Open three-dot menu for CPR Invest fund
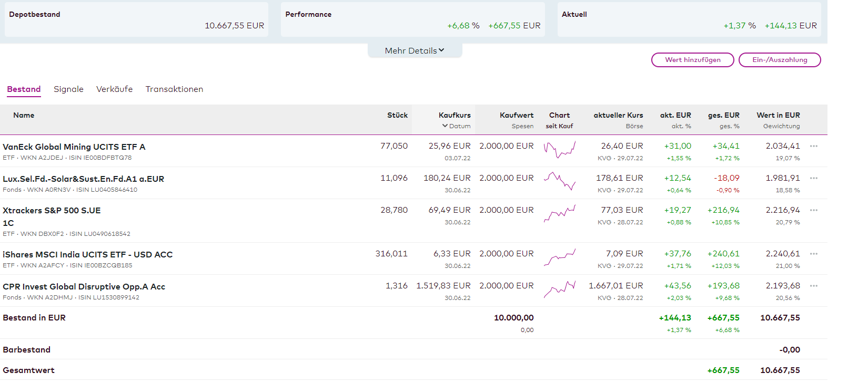This screenshot has width=868, height=383. click(x=813, y=286)
